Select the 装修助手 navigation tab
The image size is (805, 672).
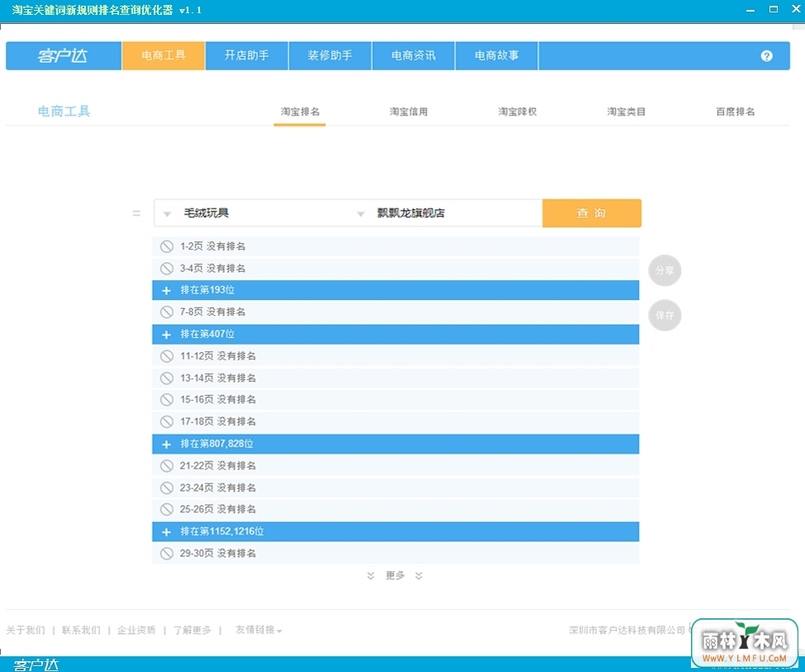pos(330,55)
